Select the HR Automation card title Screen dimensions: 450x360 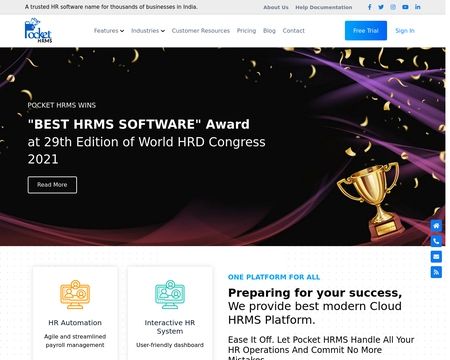pyautogui.click(x=75, y=323)
